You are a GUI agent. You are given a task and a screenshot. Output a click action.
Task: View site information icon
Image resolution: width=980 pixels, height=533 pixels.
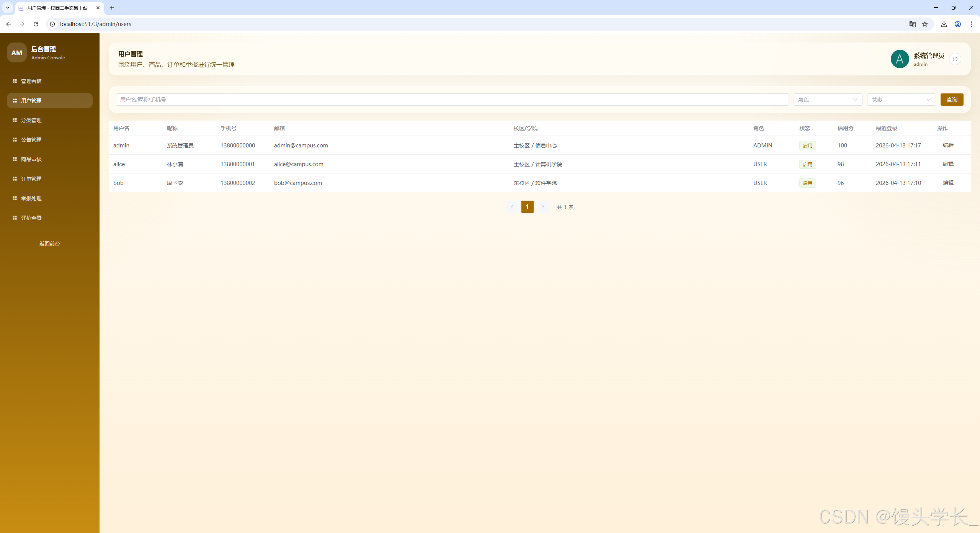pyautogui.click(x=52, y=24)
